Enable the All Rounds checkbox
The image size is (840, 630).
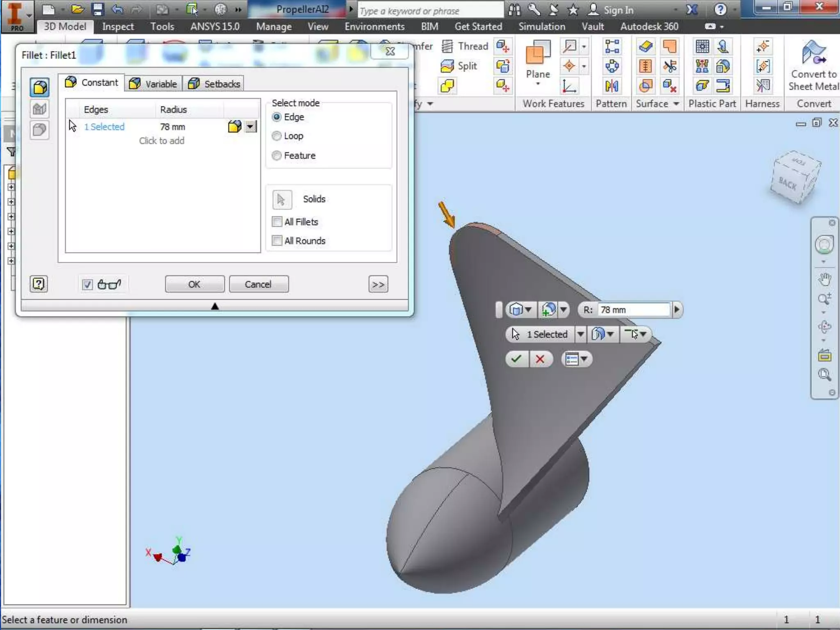point(277,241)
